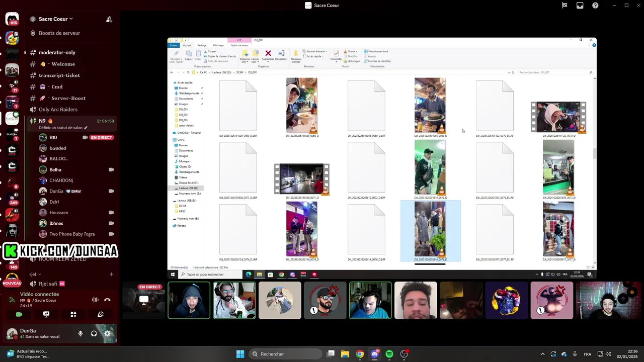
Task: Toggle the camera in the voice panel
Action: tap(19, 314)
